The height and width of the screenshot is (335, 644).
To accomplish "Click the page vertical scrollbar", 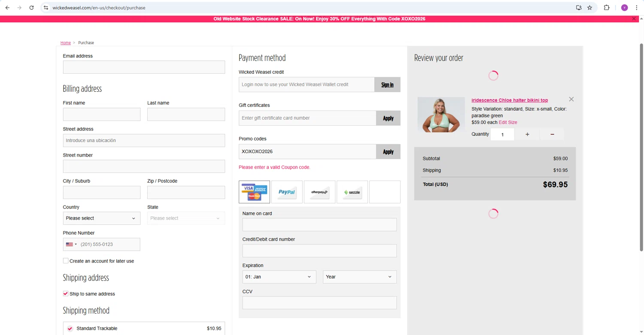I will (x=641, y=147).
